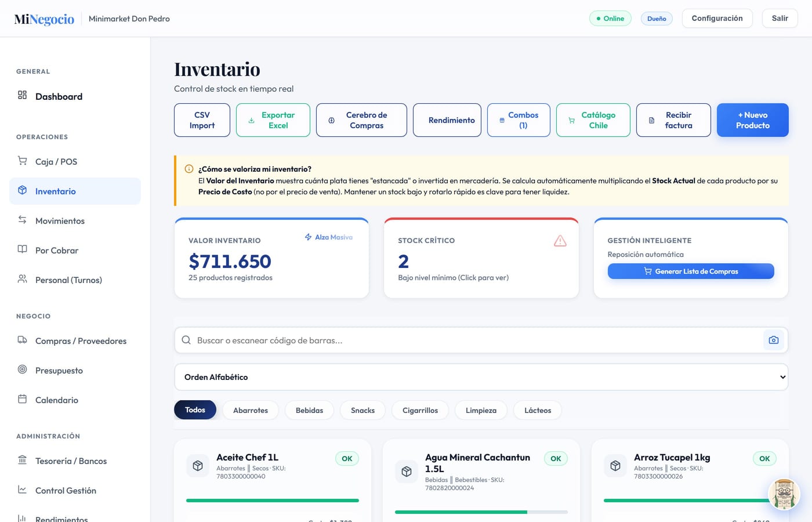Click the package icon on Arroz Tucapel 1kg
This screenshot has height=522, width=812.
pyautogui.click(x=615, y=466)
